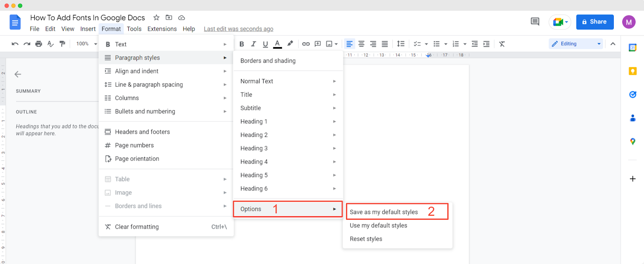Click the numbered list icon
644x264 pixels.
[x=456, y=44]
